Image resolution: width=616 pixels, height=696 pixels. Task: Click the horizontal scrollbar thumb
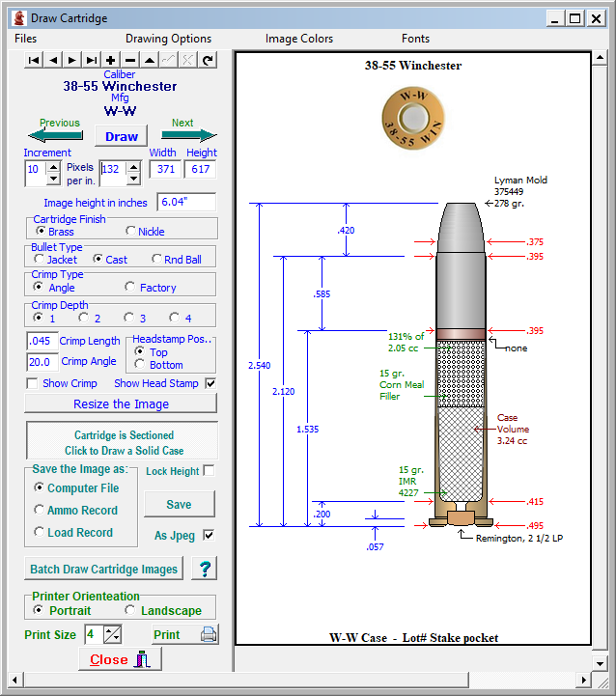[246, 680]
